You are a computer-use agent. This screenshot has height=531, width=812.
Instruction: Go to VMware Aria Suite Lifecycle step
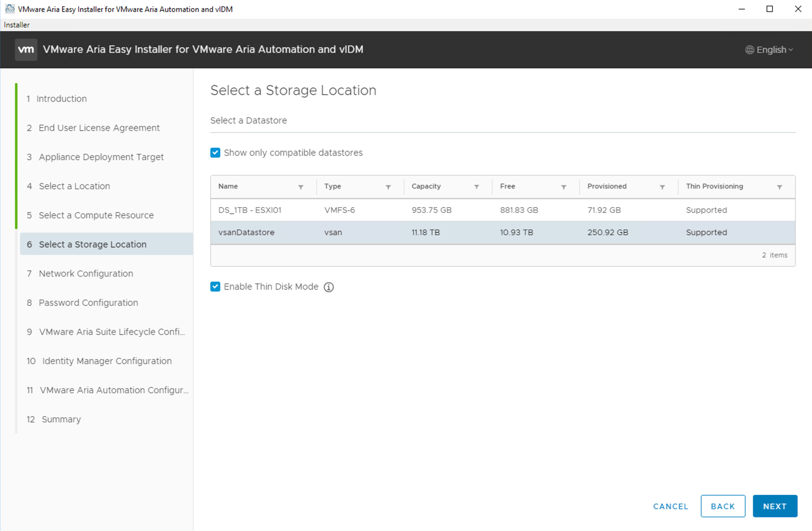[x=106, y=332]
